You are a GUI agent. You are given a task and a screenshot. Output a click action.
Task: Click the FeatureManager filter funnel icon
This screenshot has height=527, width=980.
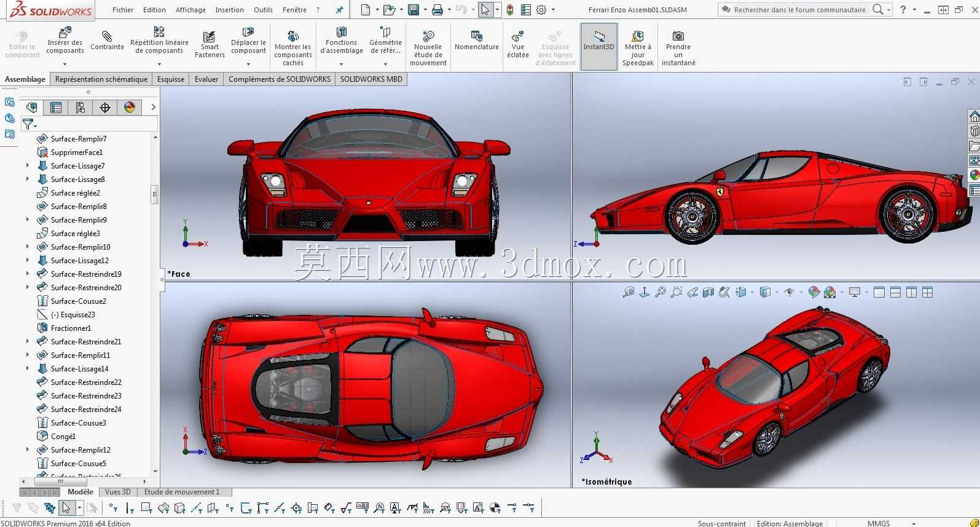click(x=28, y=124)
